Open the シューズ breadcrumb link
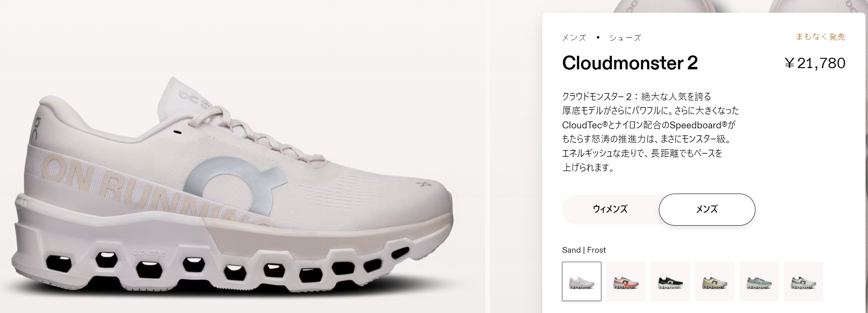 tap(625, 38)
